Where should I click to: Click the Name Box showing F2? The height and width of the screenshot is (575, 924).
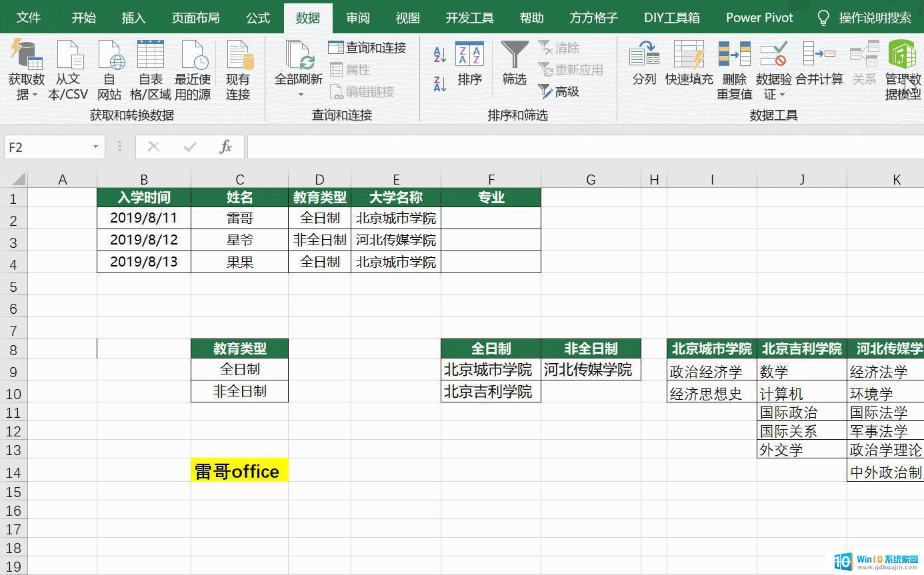(47, 147)
